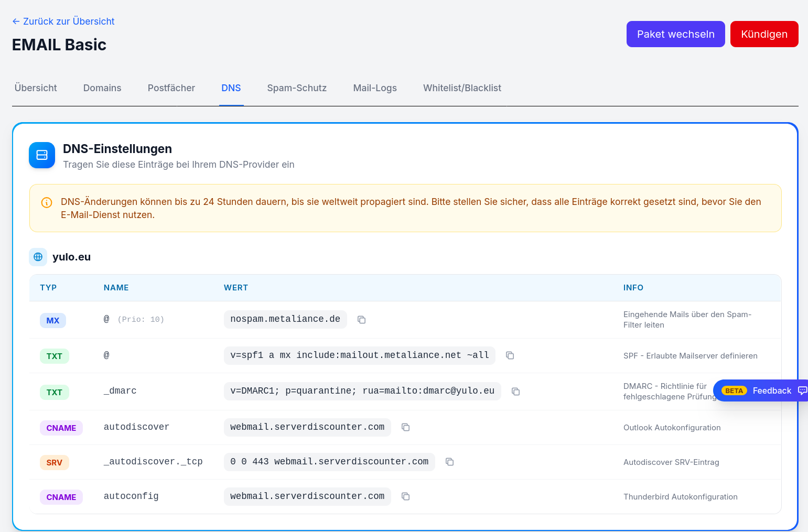Click the info icon in the warning banner
Viewport: 808px width, 532px height.
47,202
